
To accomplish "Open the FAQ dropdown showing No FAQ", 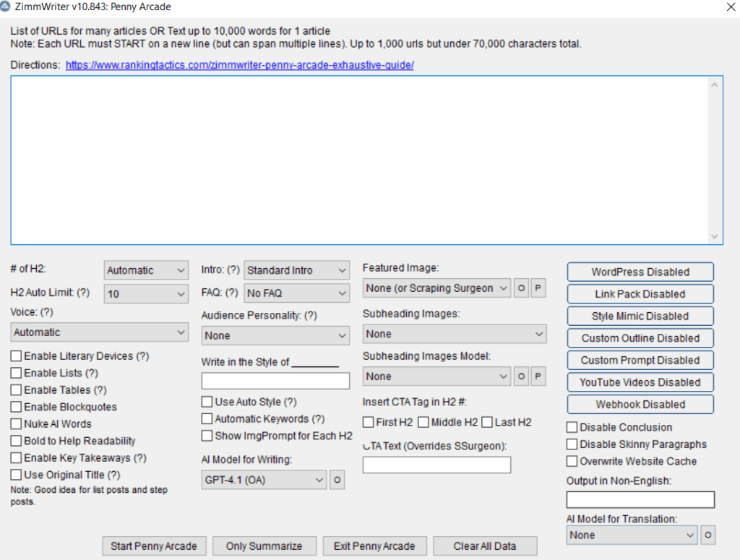I will pos(296,293).
